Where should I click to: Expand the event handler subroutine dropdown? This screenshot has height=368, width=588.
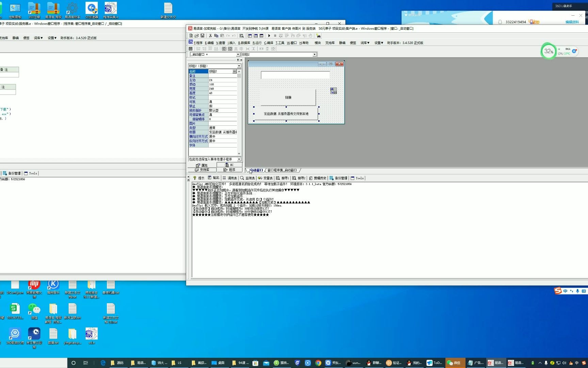(239, 159)
